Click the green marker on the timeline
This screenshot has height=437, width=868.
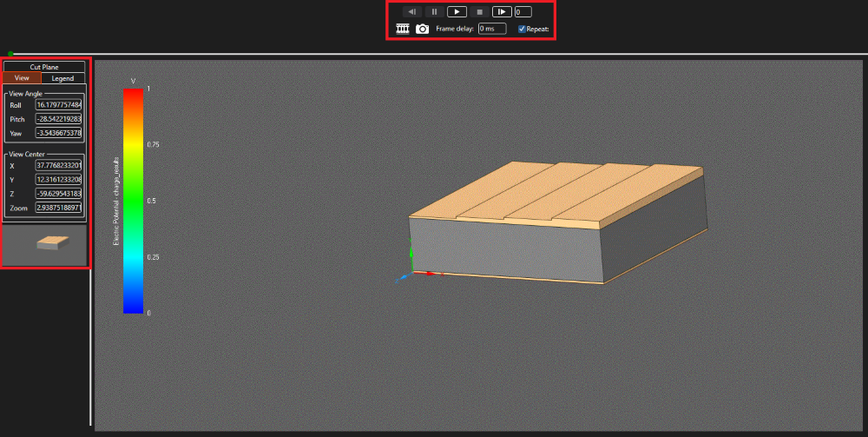pyautogui.click(x=10, y=54)
